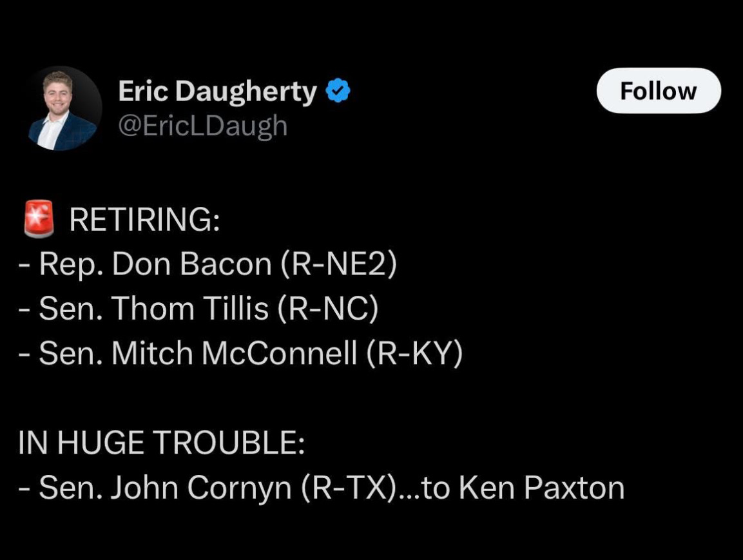Select the RETIRING: heading text
Viewport: 743px width, 560px height.
pos(144,219)
